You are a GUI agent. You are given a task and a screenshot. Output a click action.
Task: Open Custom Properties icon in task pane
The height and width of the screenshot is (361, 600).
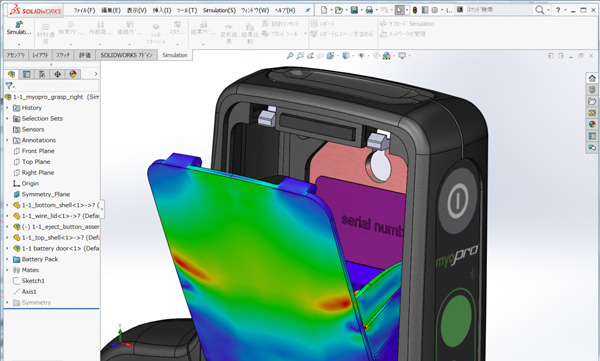(x=592, y=136)
